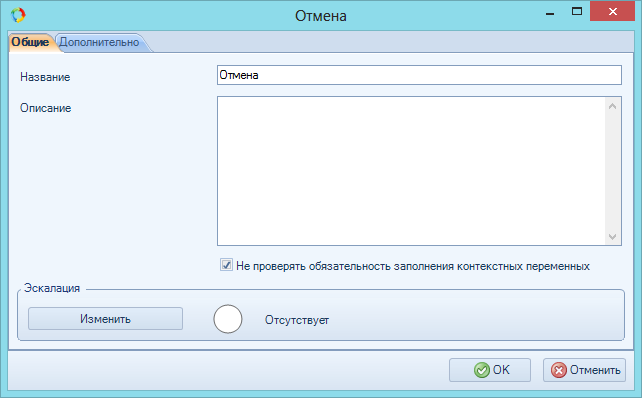The width and height of the screenshot is (642, 398).
Task: Click into the Описание text area
Action: coord(411,171)
